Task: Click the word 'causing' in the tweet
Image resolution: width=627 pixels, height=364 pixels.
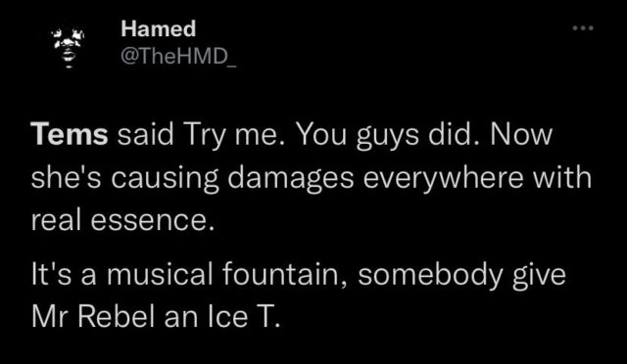Action: (x=165, y=178)
